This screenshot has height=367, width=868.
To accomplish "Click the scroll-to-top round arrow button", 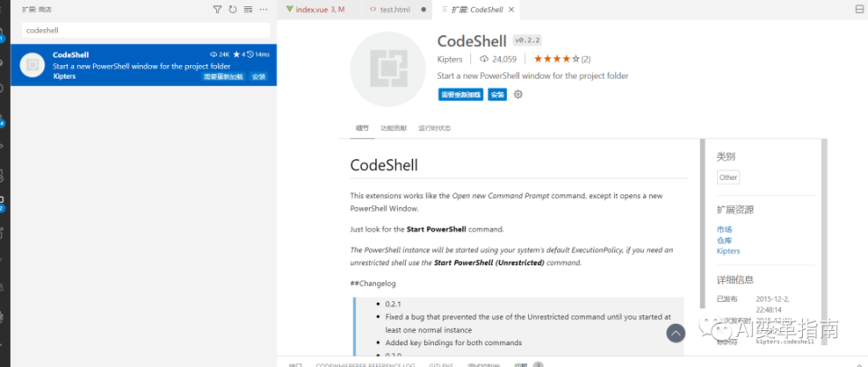I will [x=675, y=334].
